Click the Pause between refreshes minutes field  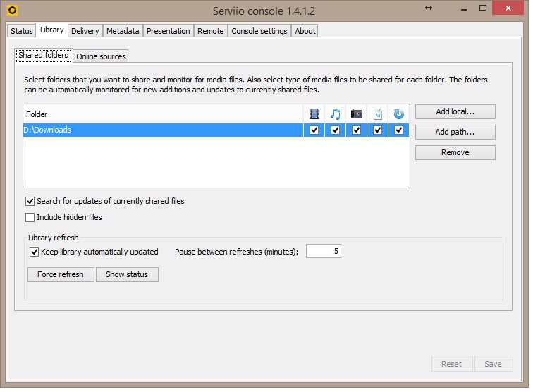click(x=324, y=252)
